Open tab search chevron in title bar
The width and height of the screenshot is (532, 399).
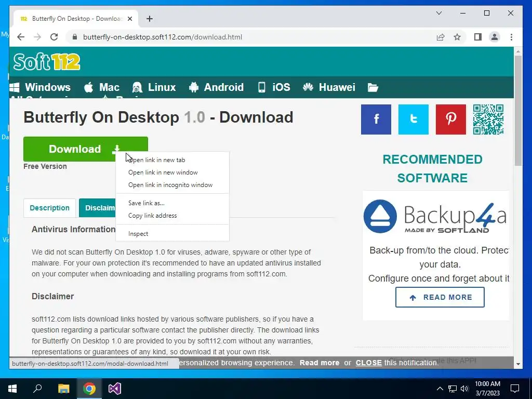click(x=438, y=13)
